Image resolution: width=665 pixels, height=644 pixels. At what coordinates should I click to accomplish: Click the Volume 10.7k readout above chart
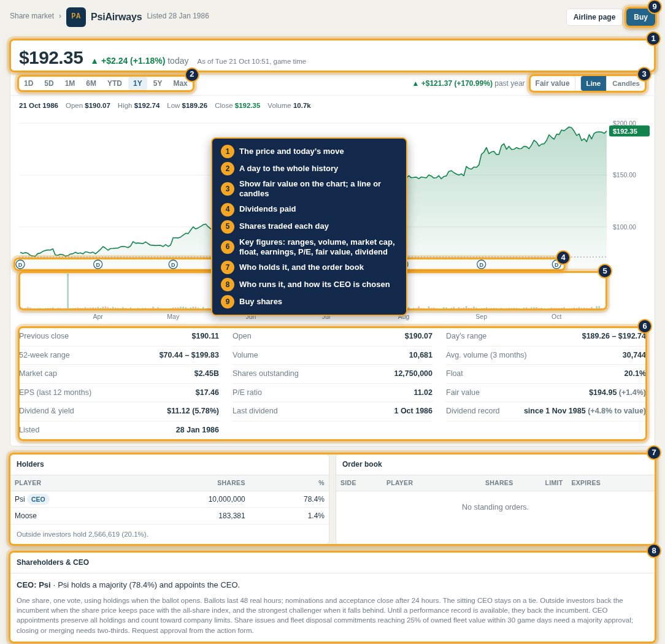click(289, 105)
